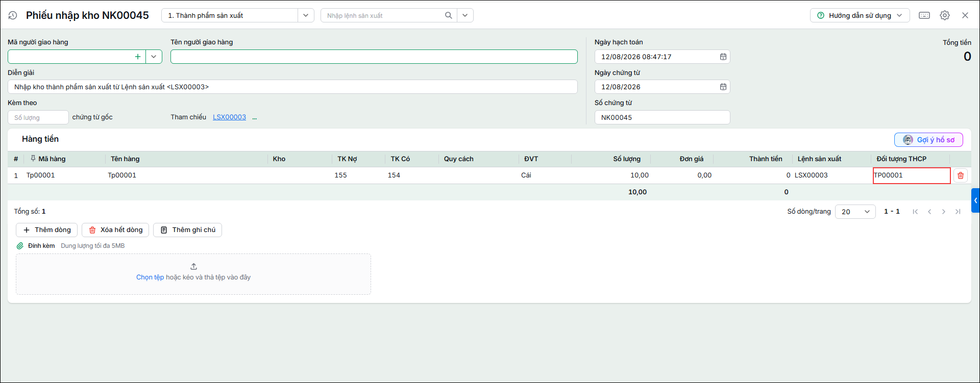
Task: Click the Gợi ý hồ sơ button
Action: tap(928, 140)
